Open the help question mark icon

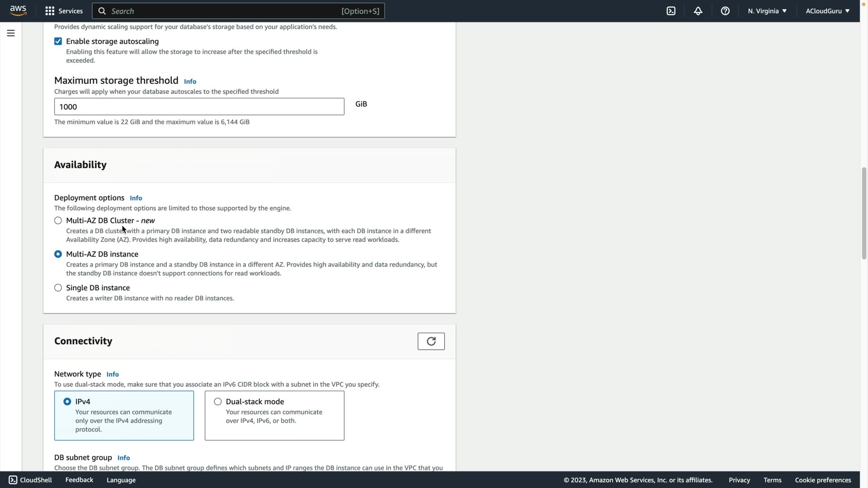tap(725, 11)
